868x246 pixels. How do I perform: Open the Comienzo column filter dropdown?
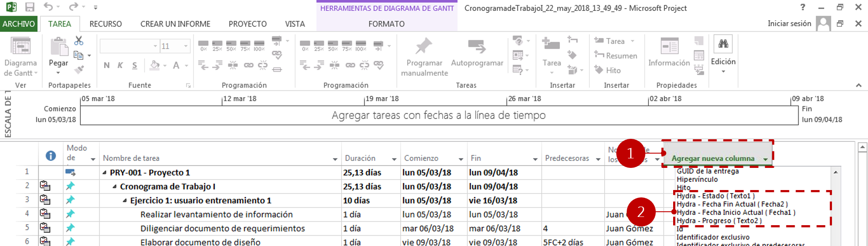click(461, 159)
